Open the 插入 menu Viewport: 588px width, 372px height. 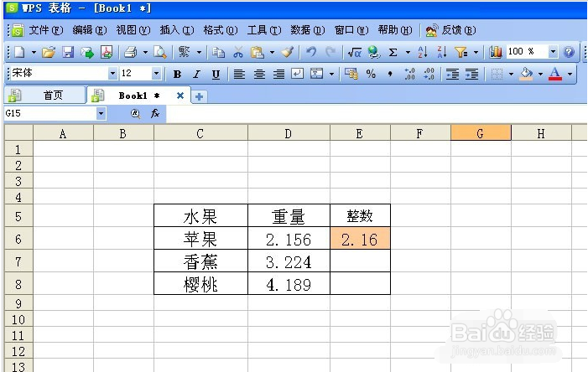[x=177, y=30]
